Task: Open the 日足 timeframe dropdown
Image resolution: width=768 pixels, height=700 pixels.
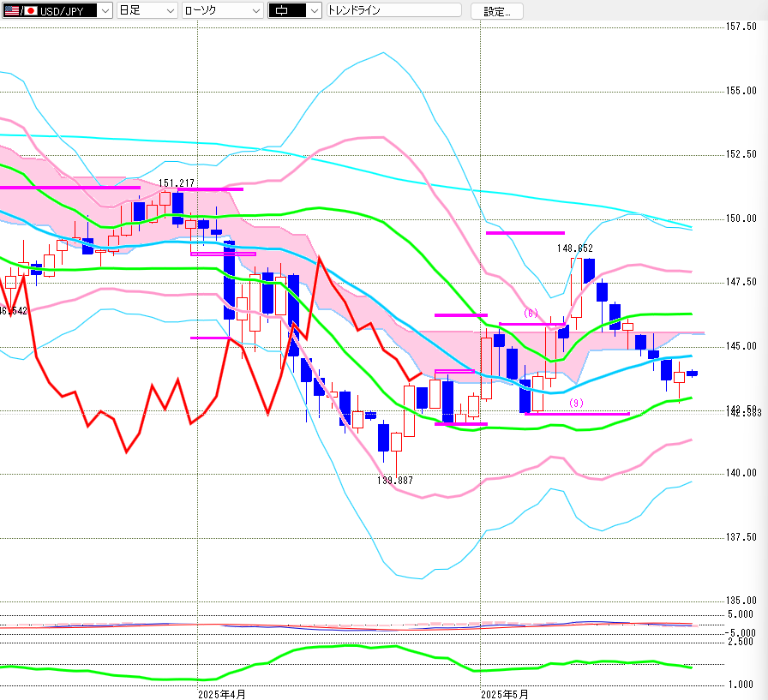Action: [147, 10]
